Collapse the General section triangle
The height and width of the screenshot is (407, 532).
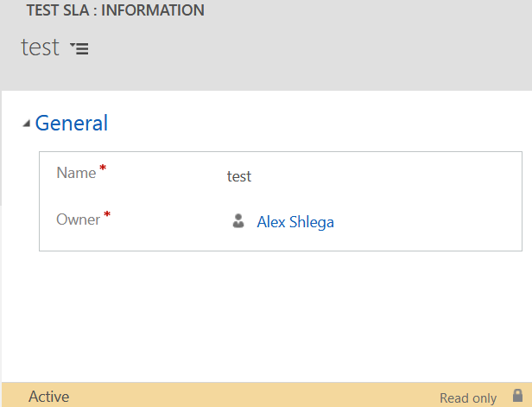pyautogui.click(x=27, y=124)
